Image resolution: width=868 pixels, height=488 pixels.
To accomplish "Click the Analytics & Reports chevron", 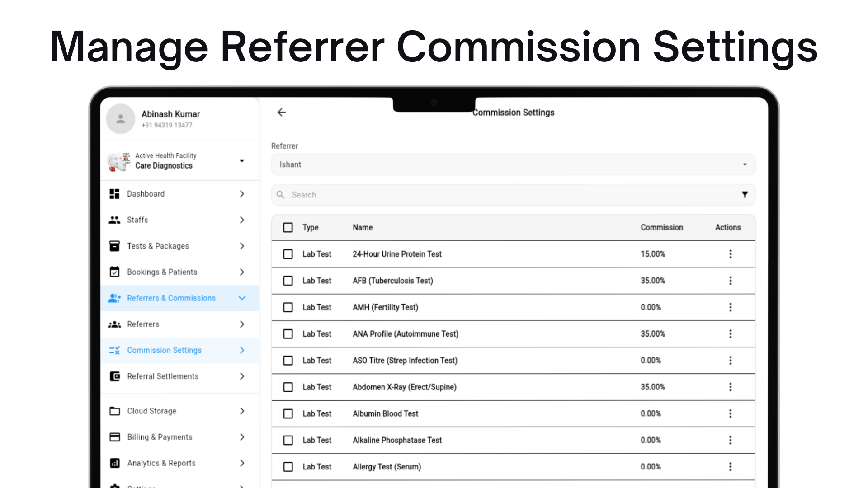I will [242, 463].
